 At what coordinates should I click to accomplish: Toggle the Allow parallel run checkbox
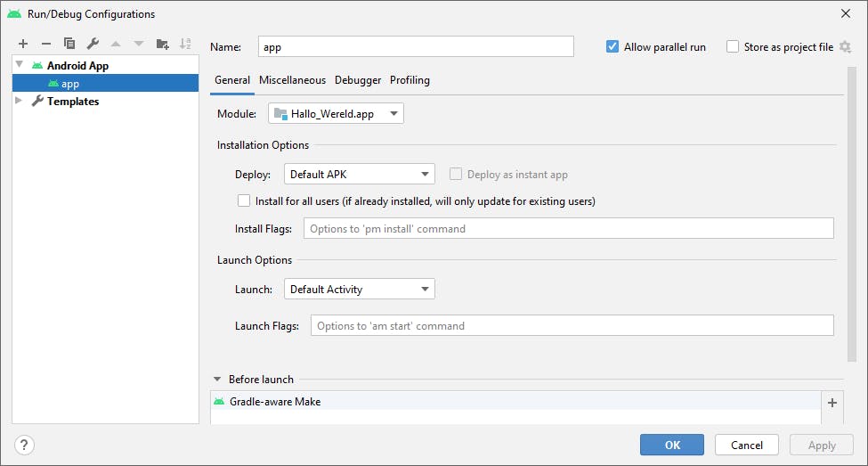[612, 47]
